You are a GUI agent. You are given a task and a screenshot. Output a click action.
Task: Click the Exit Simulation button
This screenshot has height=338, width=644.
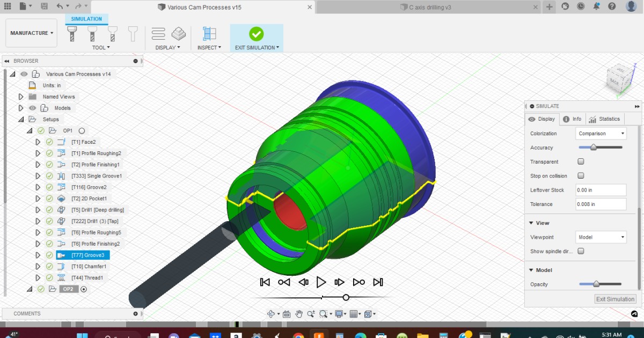coord(614,299)
